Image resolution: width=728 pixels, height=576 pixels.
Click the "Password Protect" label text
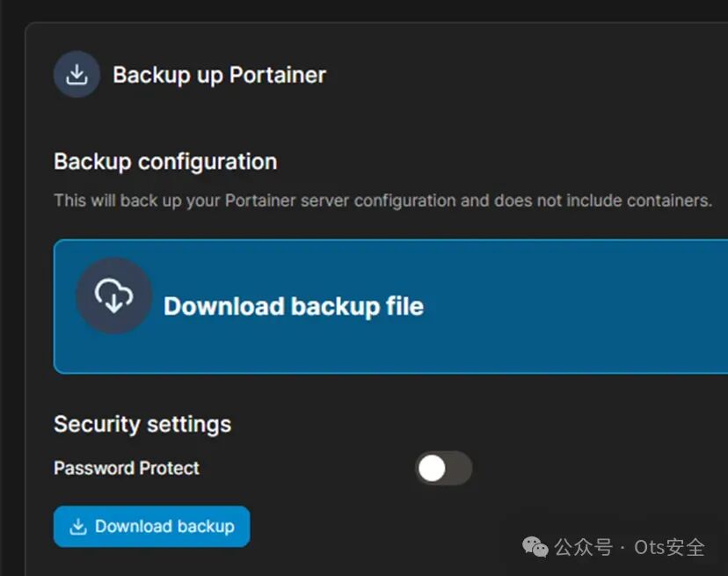(x=127, y=468)
